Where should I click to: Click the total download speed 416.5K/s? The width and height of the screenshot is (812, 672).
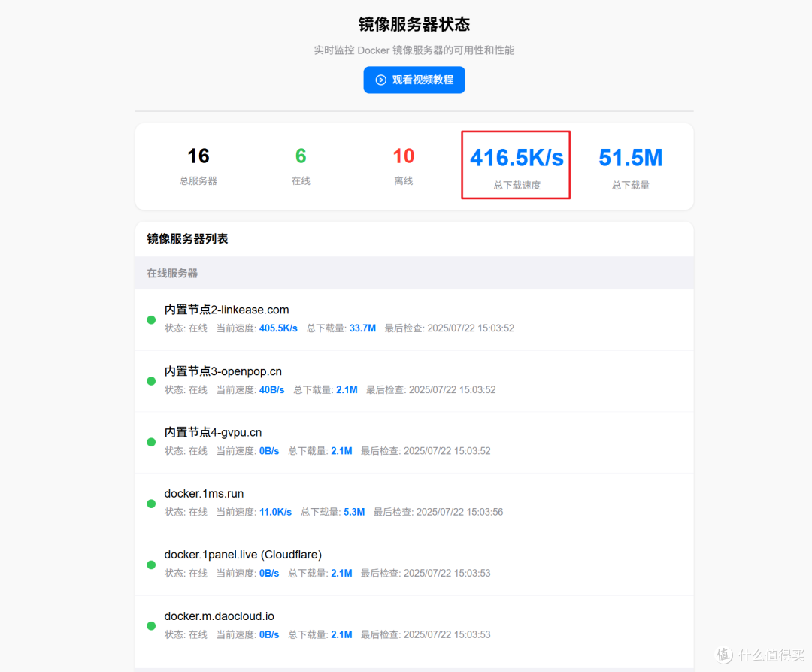517,158
